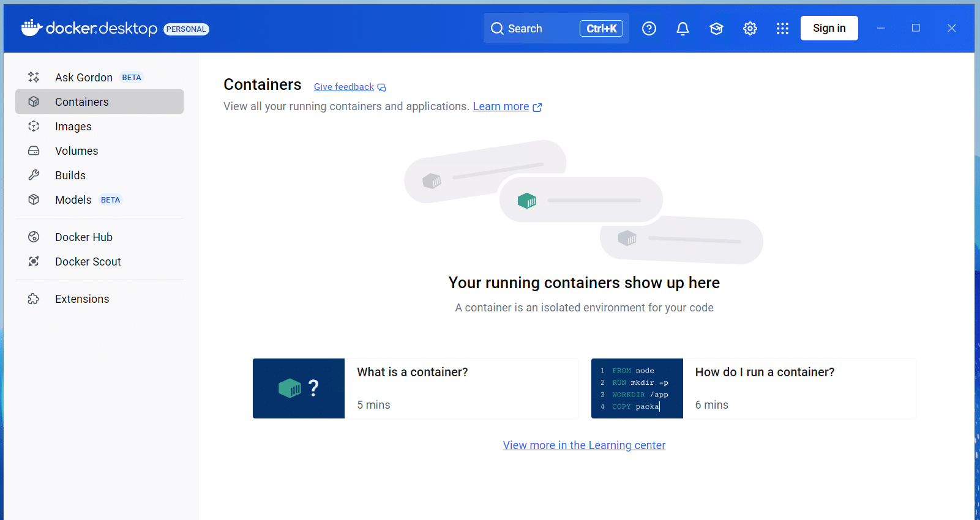Viewport: 980px width, 520px height.
Task: Open Settings gear icon
Action: point(750,29)
